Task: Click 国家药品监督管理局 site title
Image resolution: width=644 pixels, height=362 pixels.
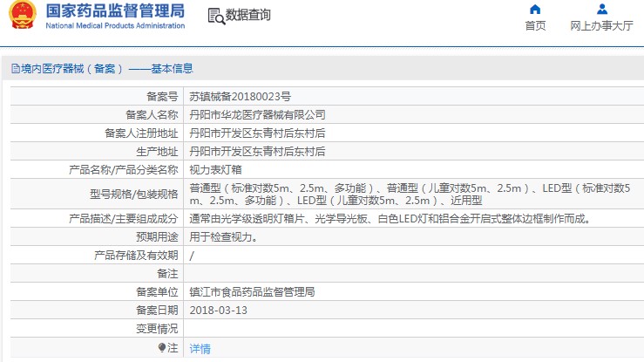Action: 115,11
